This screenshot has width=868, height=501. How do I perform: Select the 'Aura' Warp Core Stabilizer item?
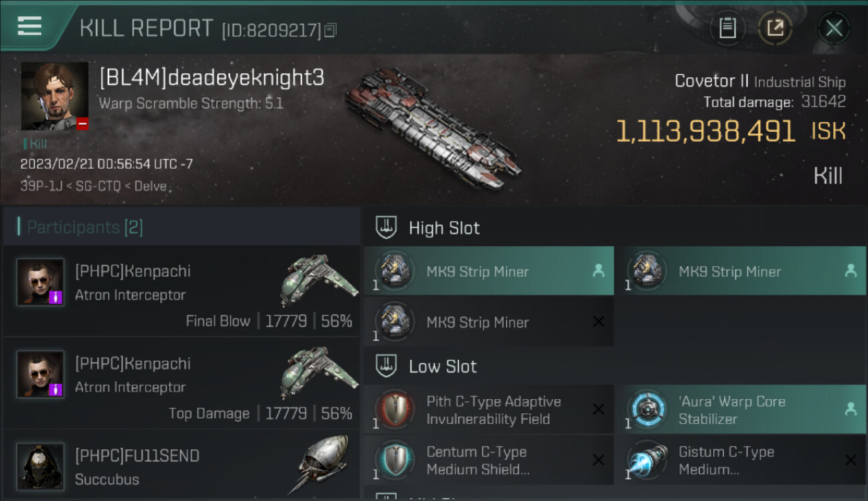pos(740,410)
